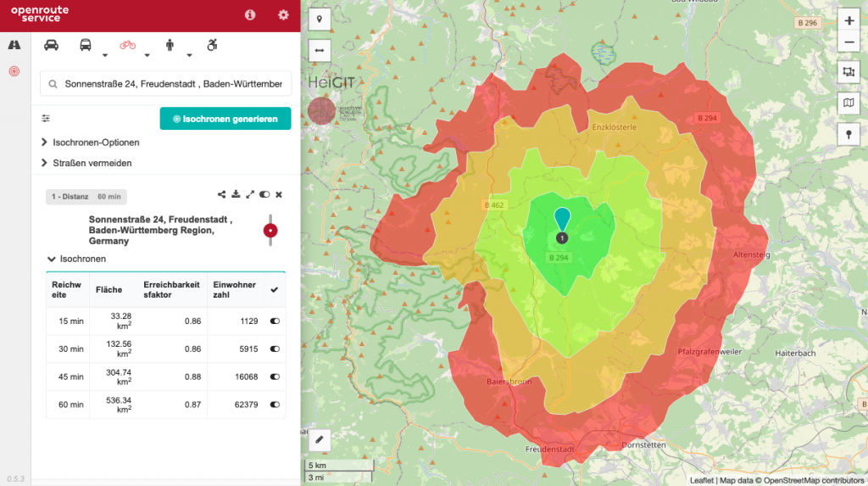Open the settings gear in header

click(x=283, y=14)
